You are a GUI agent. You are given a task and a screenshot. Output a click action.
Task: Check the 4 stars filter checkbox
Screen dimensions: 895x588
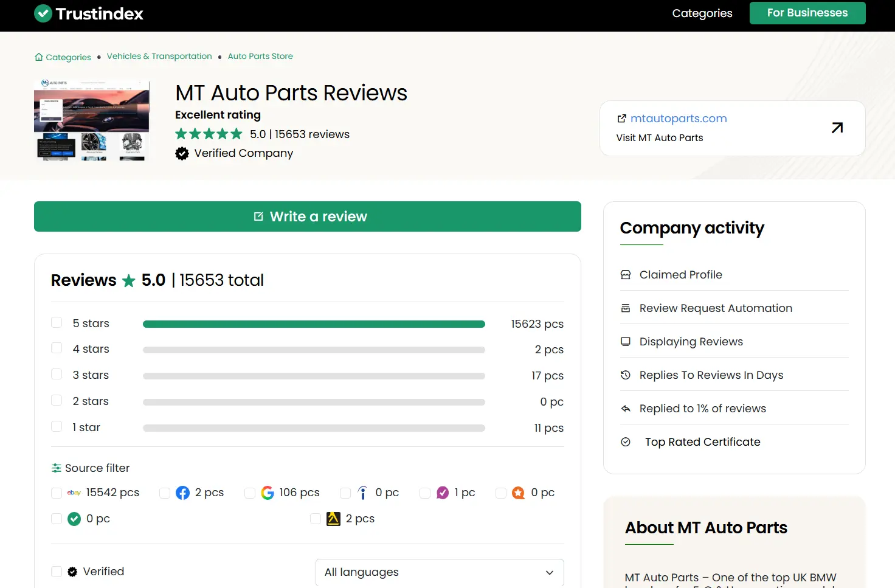click(x=57, y=348)
